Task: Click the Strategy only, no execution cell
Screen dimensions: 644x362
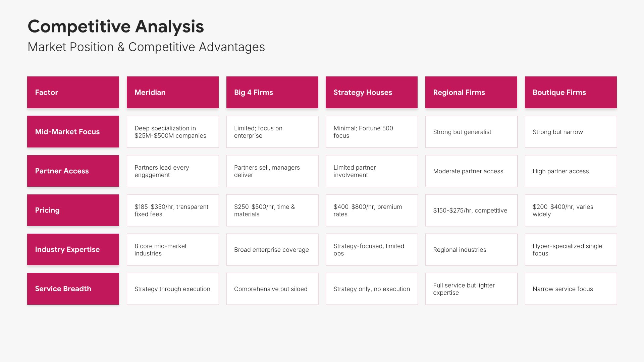Action: (371, 289)
